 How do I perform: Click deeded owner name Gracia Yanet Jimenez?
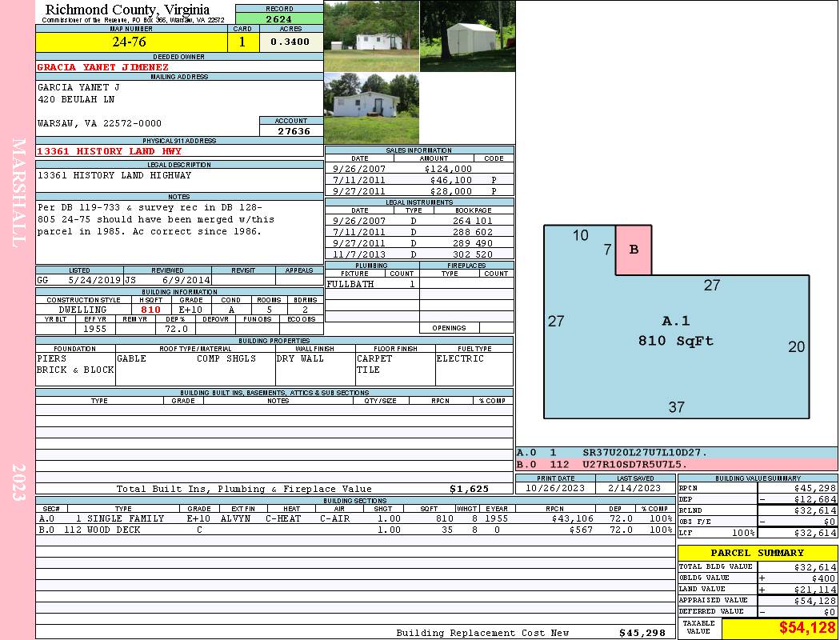pyautogui.click(x=103, y=67)
